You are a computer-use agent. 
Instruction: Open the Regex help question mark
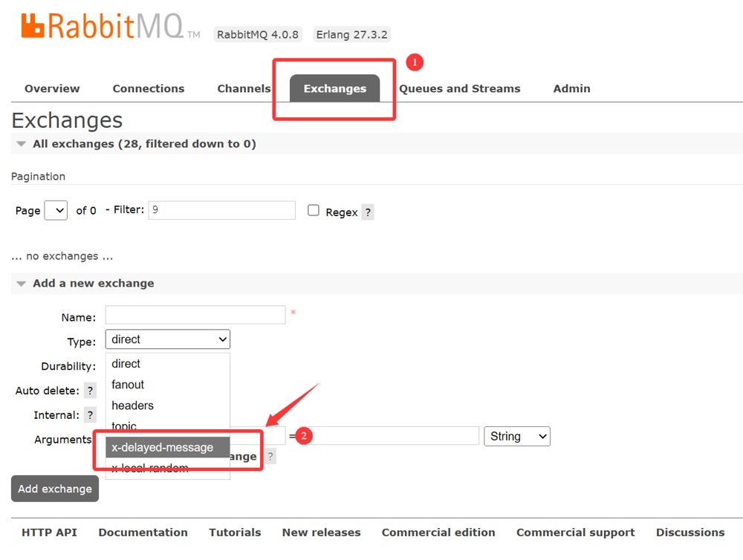[368, 212]
